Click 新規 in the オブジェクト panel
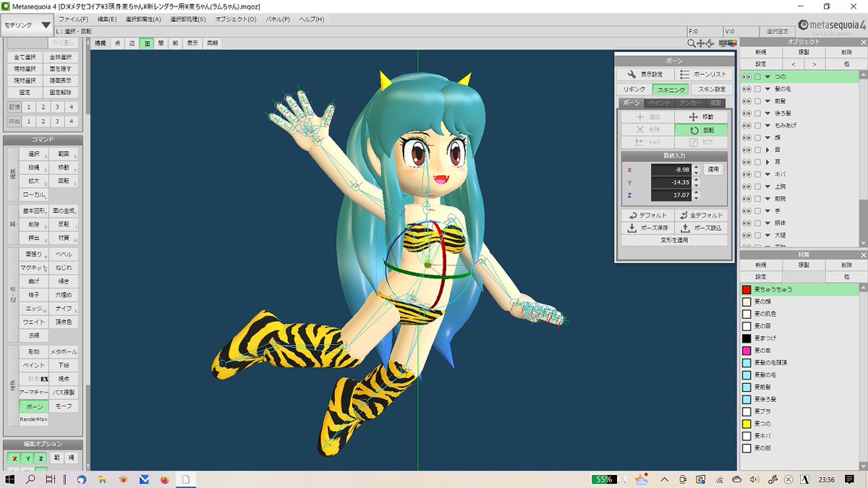Screen dimensions: 868x488 760,52
